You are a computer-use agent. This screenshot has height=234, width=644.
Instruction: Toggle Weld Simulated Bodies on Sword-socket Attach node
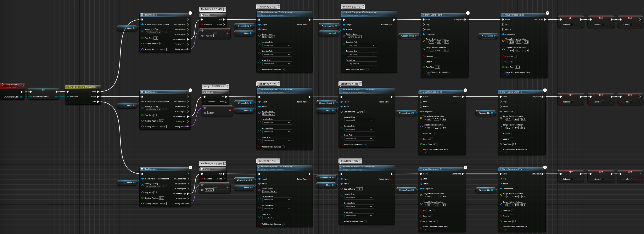[x=365, y=145]
